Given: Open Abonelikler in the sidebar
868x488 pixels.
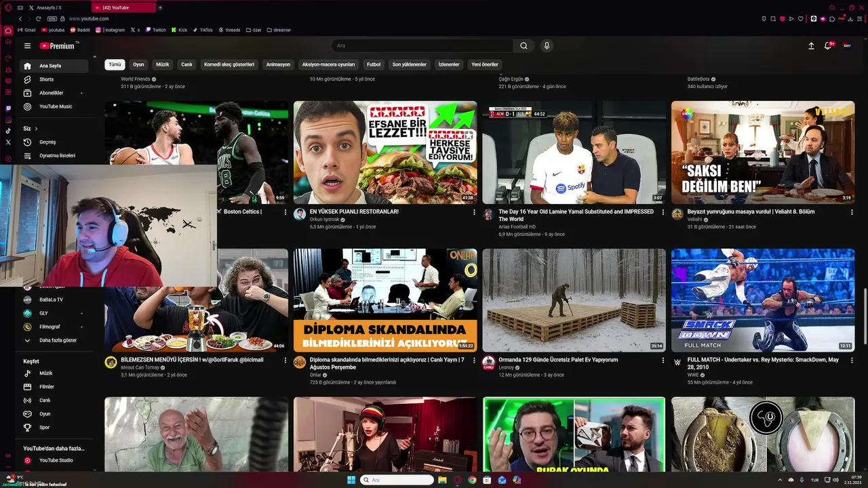Looking at the screenshot, I should point(54,93).
